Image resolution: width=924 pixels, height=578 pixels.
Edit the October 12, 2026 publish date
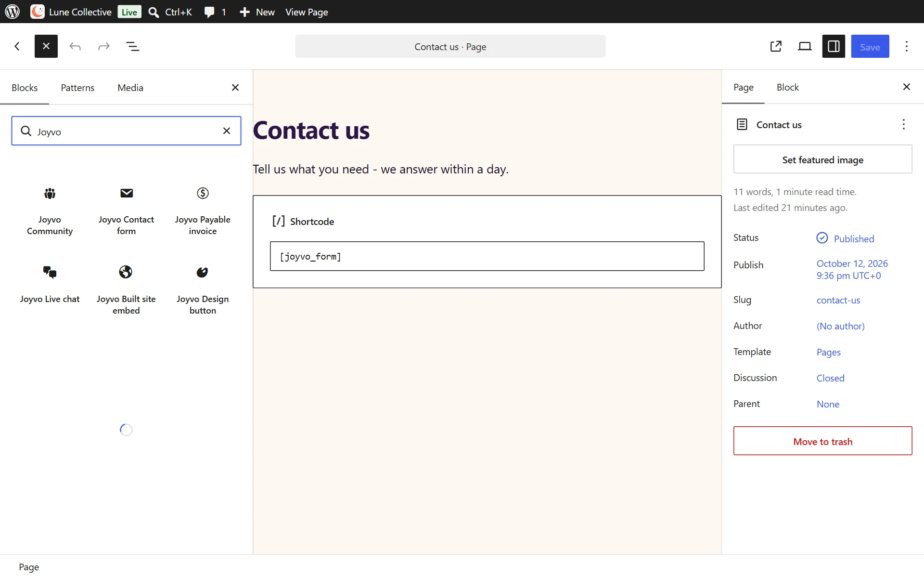[x=852, y=269]
